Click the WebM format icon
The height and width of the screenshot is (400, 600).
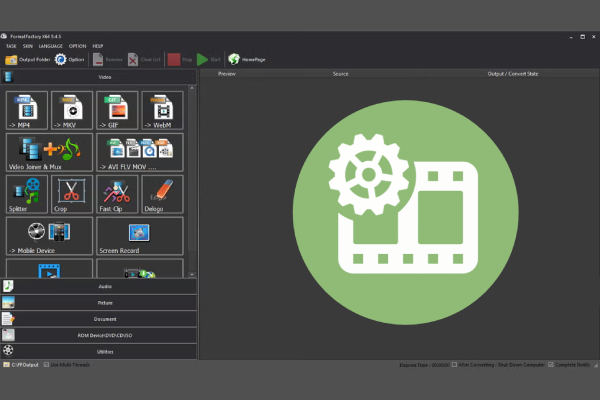click(161, 110)
